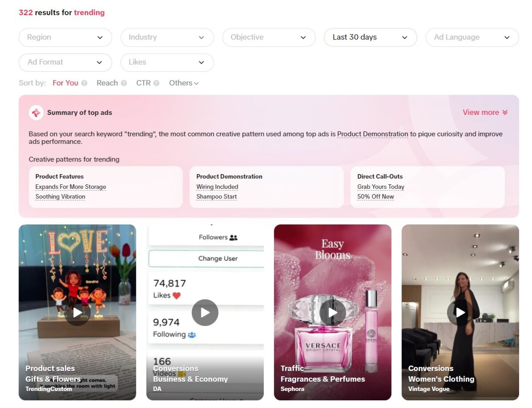Open the Region dropdown filter
Image resolution: width=532 pixels, height=408 pixels.
point(65,37)
